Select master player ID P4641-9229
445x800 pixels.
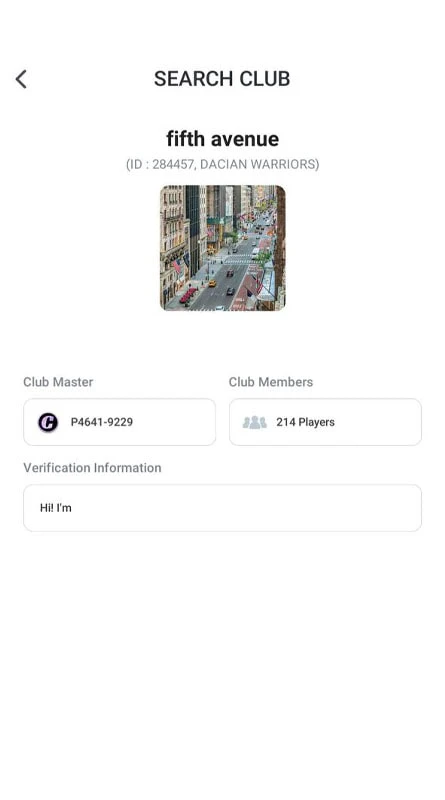(x=102, y=422)
